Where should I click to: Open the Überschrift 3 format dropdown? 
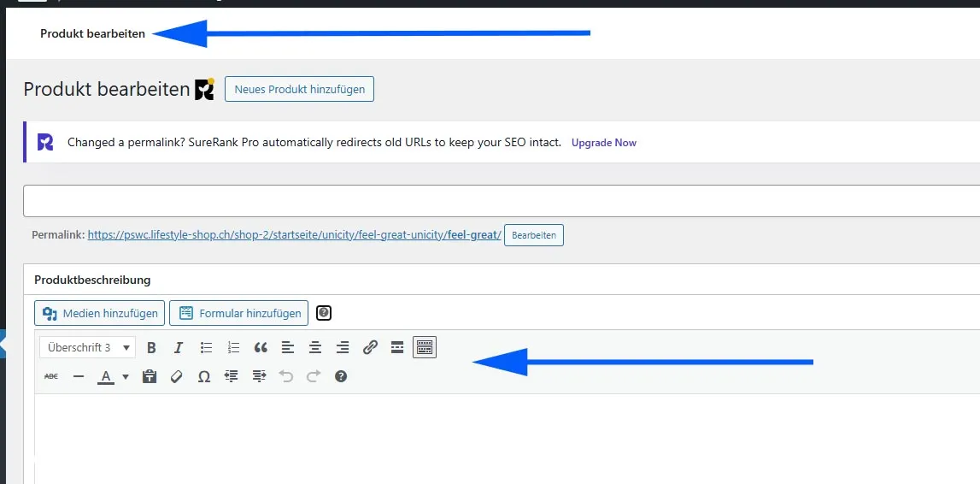click(87, 348)
